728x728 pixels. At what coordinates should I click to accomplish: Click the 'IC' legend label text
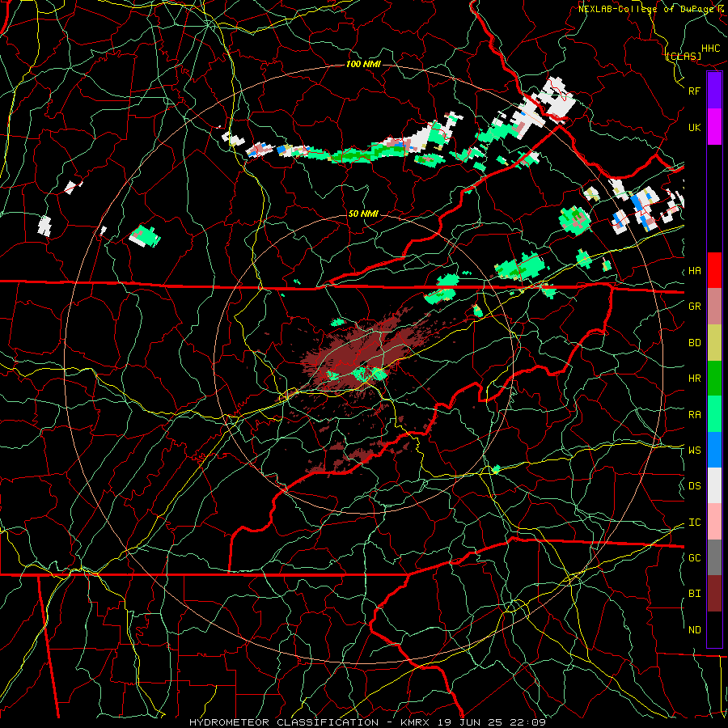coord(694,523)
